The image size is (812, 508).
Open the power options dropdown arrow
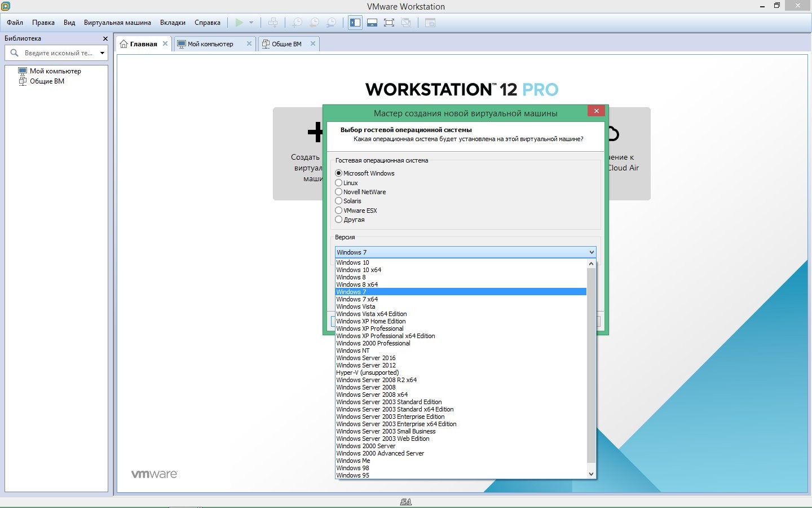pyautogui.click(x=251, y=23)
